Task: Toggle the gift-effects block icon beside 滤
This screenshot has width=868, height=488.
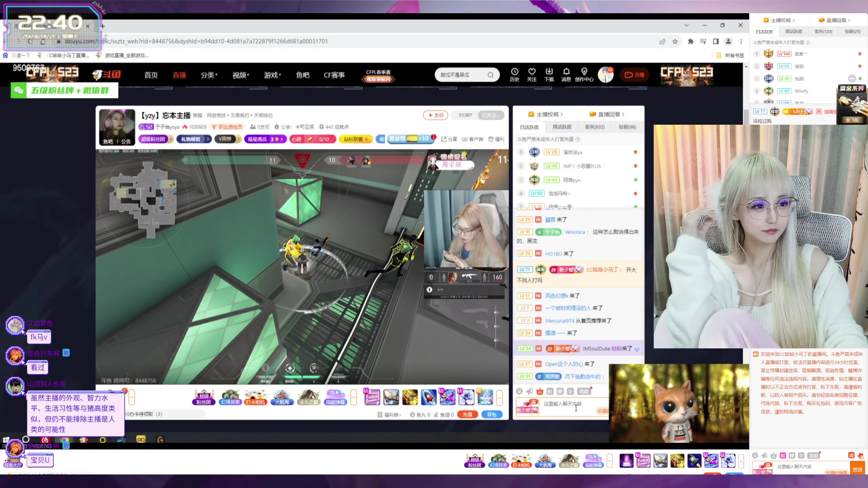Action: [x=860, y=455]
